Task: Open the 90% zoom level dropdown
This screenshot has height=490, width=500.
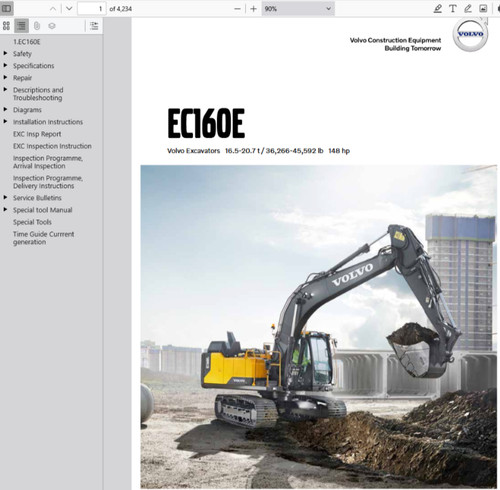Action: tap(298, 9)
